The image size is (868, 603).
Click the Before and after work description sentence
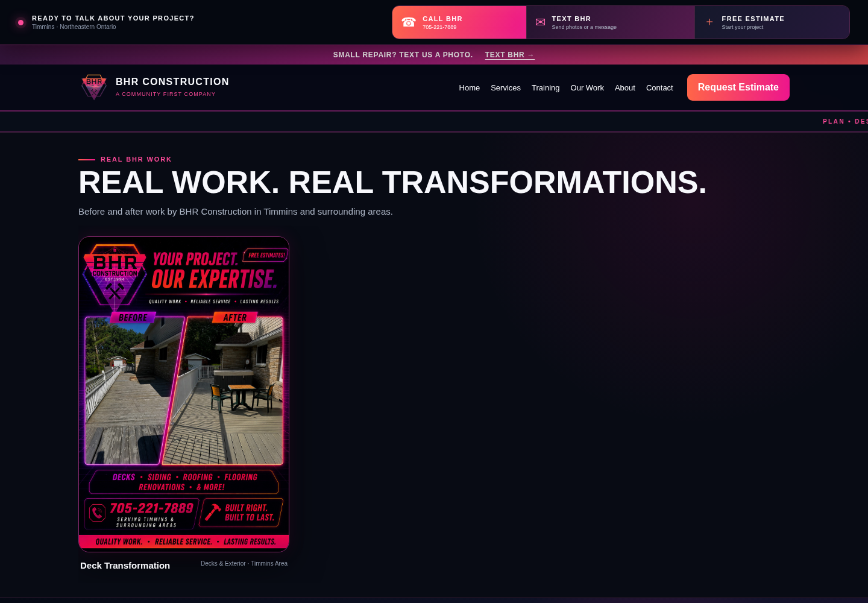(x=236, y=212)
